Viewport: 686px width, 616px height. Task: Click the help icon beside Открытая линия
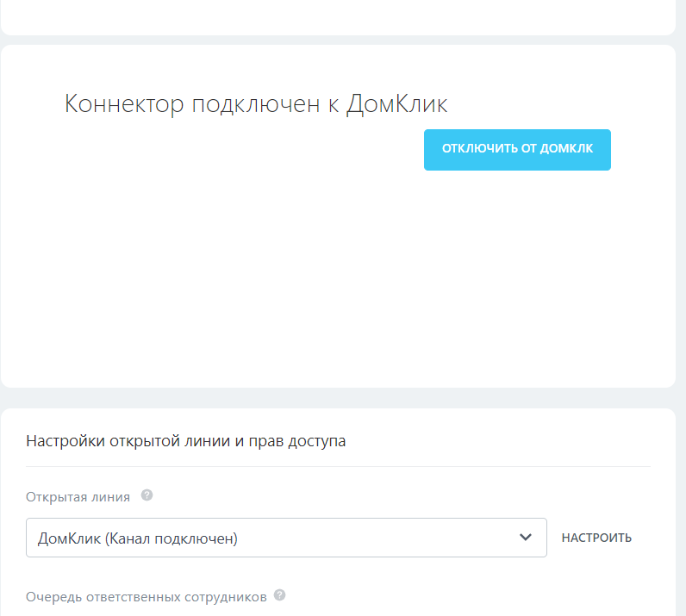[x=147, y=495]
